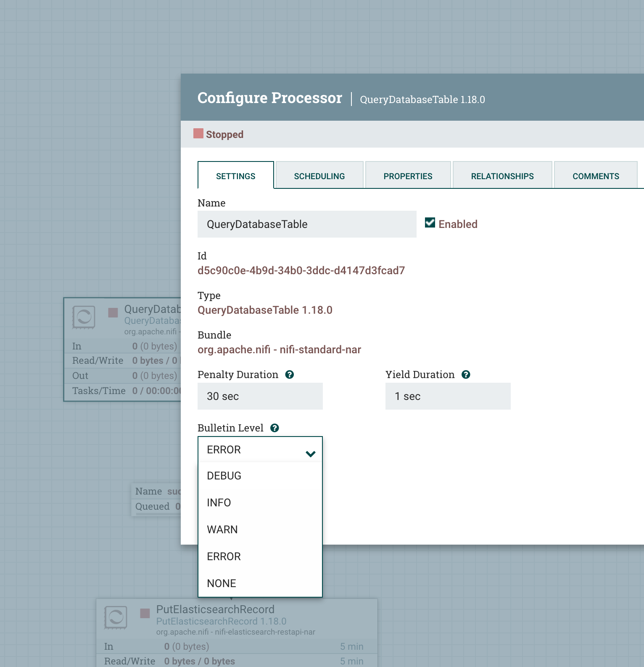Select INFO from bulletin level list
This screenshot has width=644, height=667.
[260, 503]
